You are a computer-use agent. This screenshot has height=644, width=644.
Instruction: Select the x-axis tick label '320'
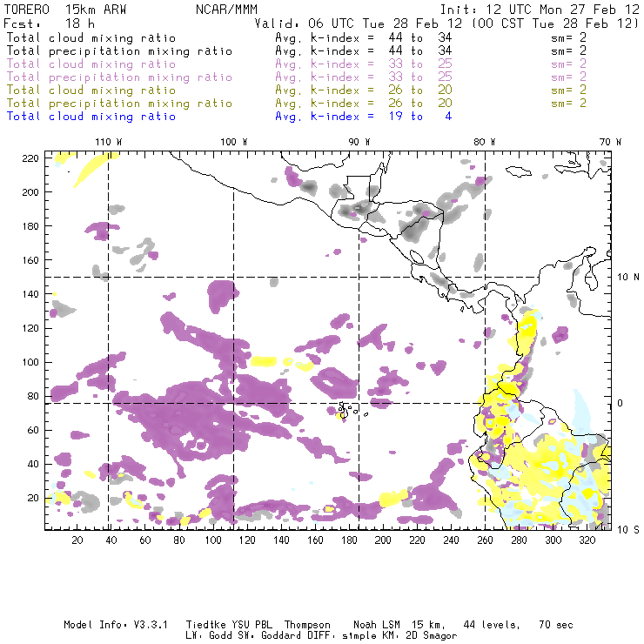pyautogui.click(x=587, y=540)
